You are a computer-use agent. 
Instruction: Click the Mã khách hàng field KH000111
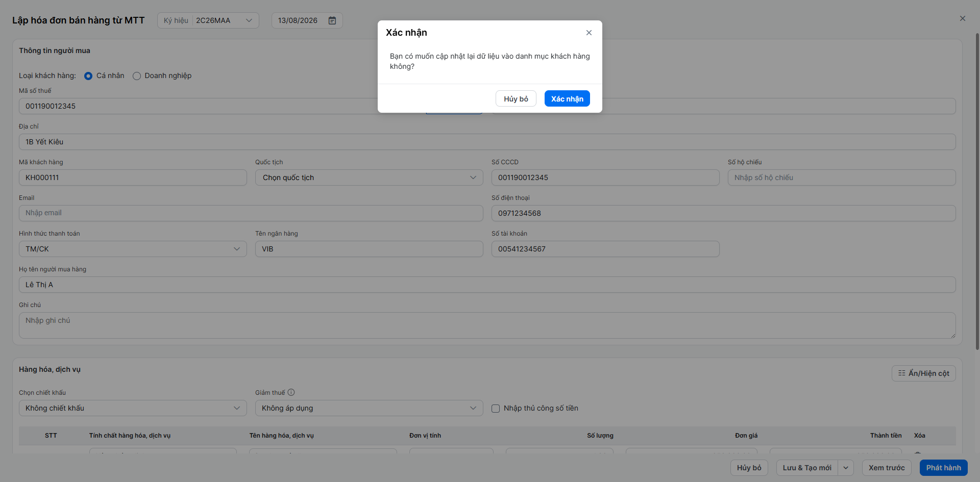point(133,177)
